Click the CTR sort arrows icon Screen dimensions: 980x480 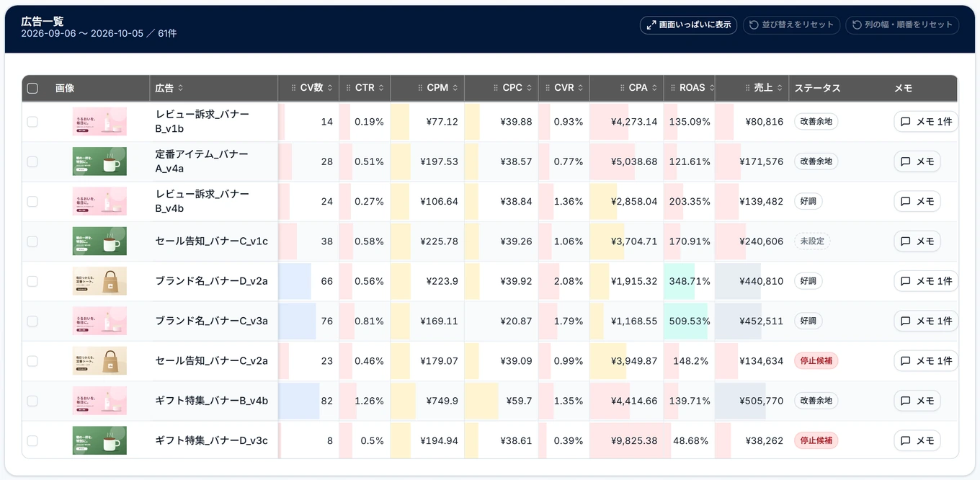tap(381, 88)
